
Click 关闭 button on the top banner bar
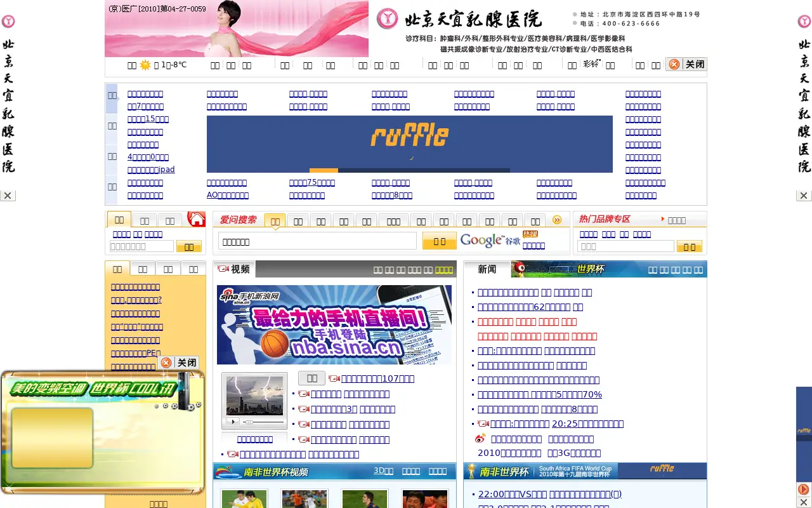tap(686, 64)
